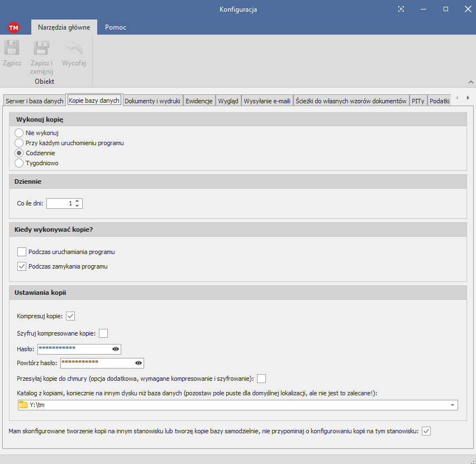Increase Co ile dni value with up arrow
The image size is (476, 464).
77,201
